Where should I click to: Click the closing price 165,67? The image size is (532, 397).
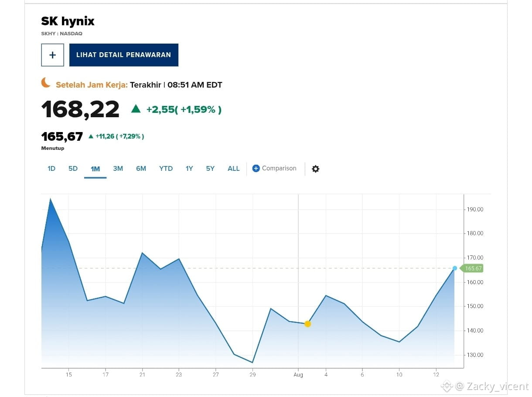(62, 136)
